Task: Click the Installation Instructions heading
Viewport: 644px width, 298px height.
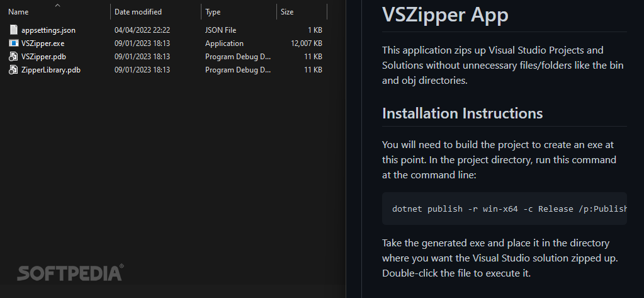Action: (463, 113)
